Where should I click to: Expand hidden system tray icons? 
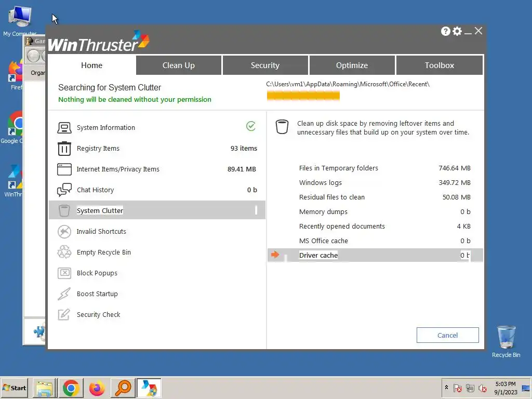(446, 388)
